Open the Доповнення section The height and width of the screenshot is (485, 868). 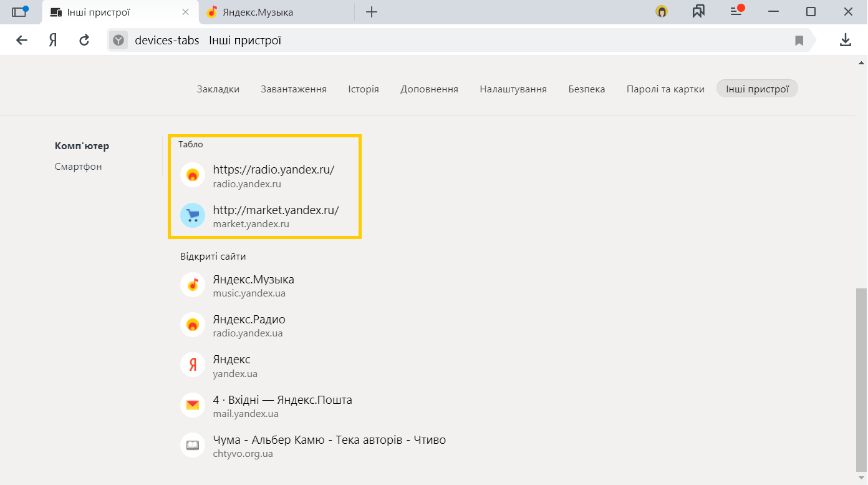(x=429, y=89)
